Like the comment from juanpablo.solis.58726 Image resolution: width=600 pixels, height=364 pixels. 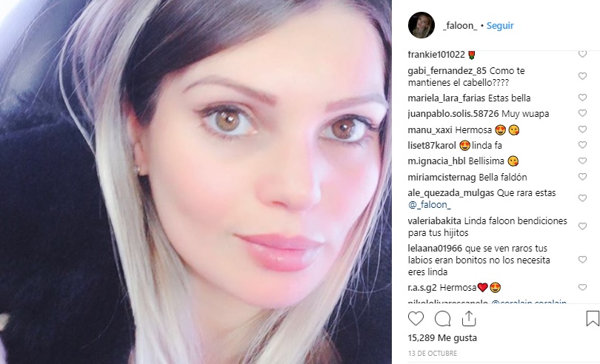click(582, 113)
